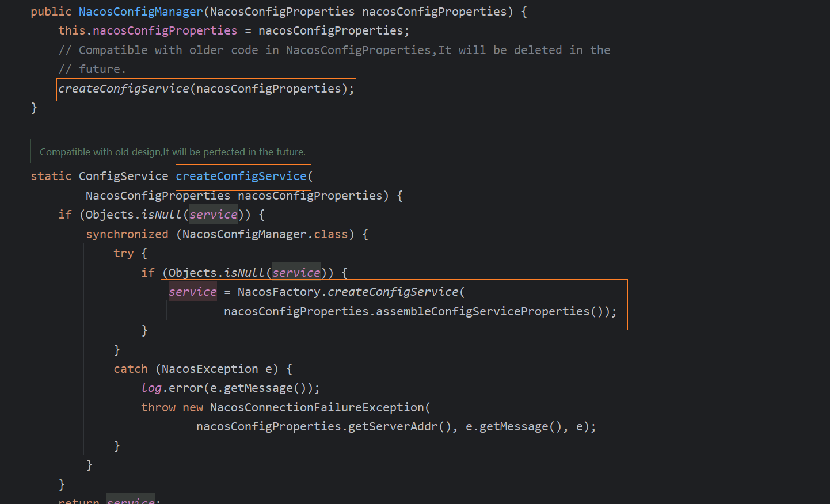Click the comment starting '// Compatible with older code'
The width and height of the screenshot is (830, 504).
pos(334,50)
